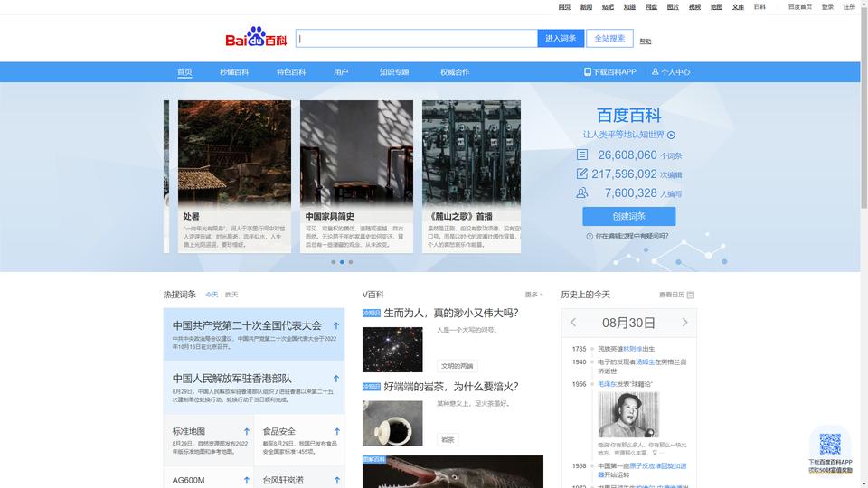Click the entries document icon next to 26,608,060
The height and width of the screenshot is (488, 868).
coord(581,155)
